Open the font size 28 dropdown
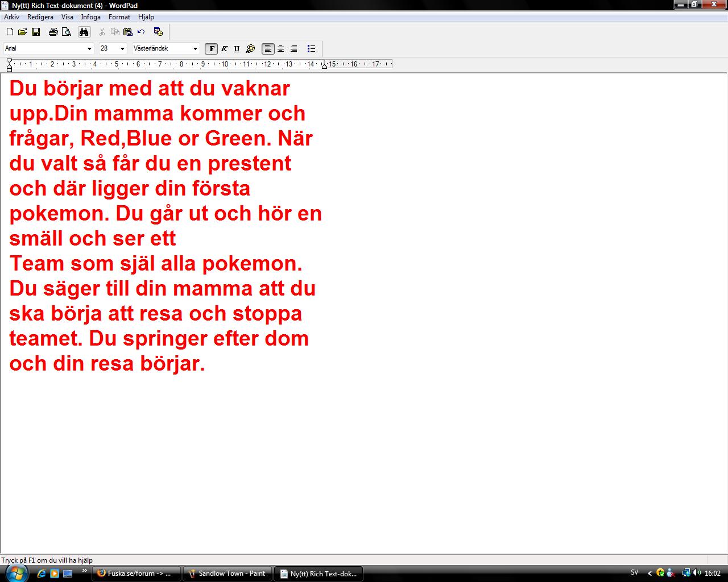Screen dimensions: 728x582 coord(122,49)
